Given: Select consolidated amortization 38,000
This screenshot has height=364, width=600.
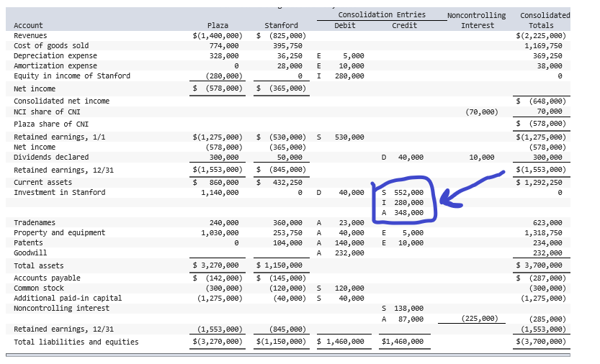Looking at the screenshot, I should pos(550,65).
